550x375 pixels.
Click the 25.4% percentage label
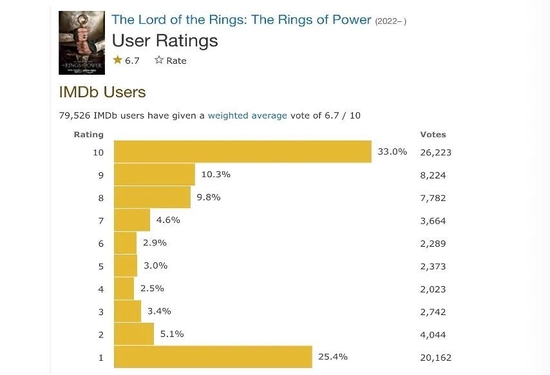pyautogui.click(x=333, y=357)
